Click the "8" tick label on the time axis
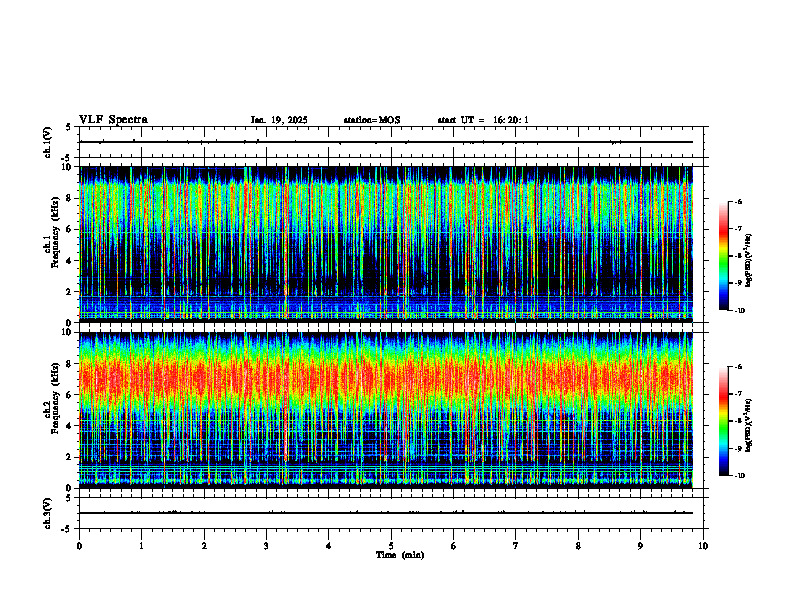This screenshot has height=612, width=792. [578, 546]
